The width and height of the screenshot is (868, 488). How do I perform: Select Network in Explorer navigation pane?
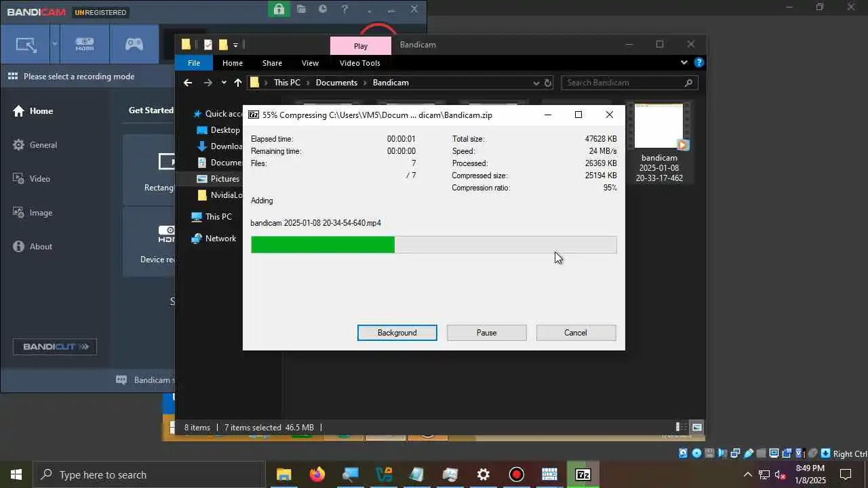pos(214,239)
